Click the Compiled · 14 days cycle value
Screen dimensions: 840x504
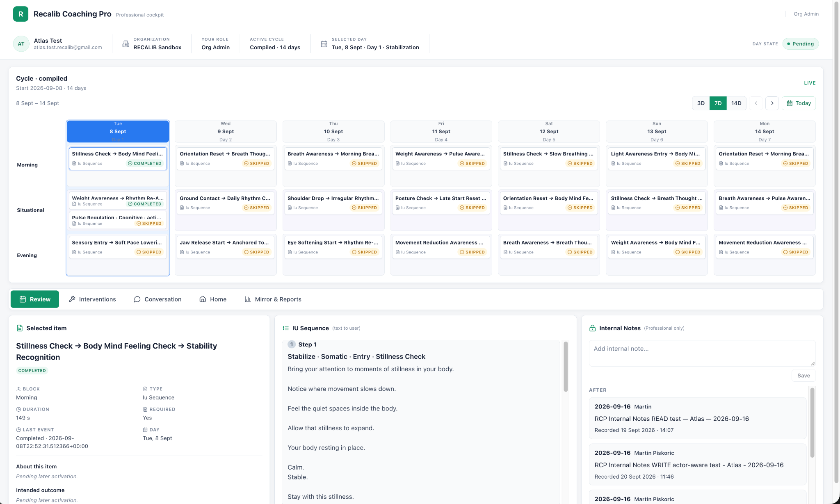(275, 48)
